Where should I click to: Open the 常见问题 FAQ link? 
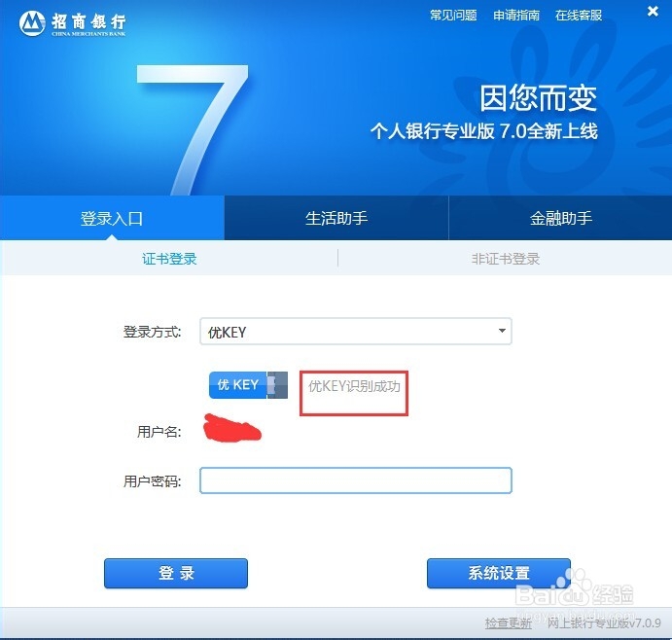[x=453, y=16]
